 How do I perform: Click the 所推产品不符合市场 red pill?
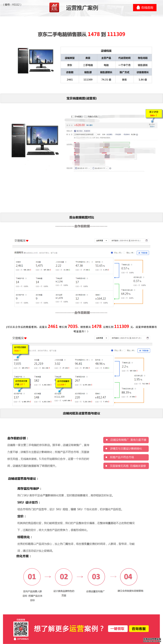point(126,457)
